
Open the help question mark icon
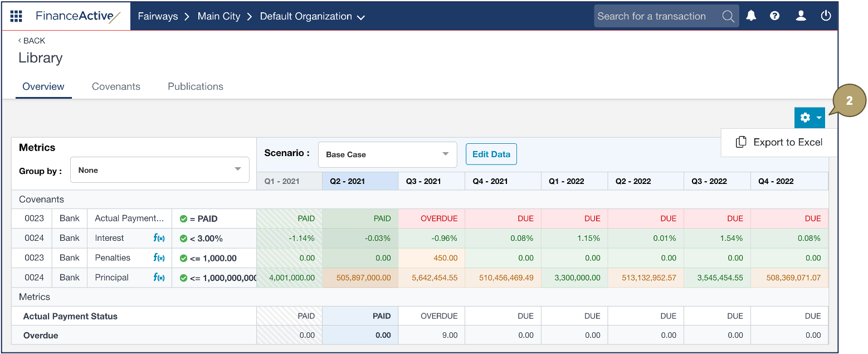[774, 16]
